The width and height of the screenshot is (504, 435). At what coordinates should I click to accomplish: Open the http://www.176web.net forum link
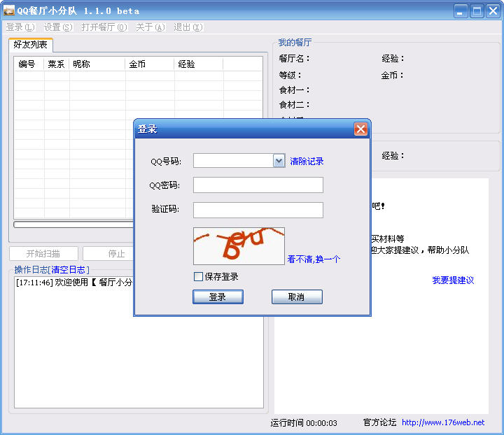tap(443, 422)
